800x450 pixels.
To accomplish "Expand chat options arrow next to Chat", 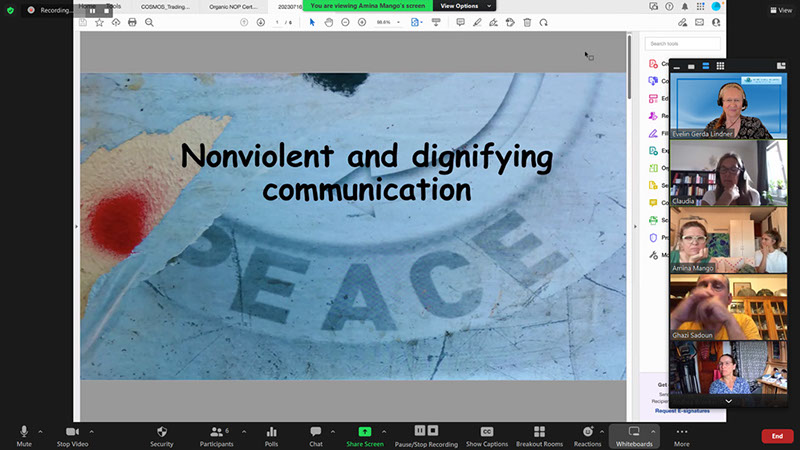I will [333, 432].
